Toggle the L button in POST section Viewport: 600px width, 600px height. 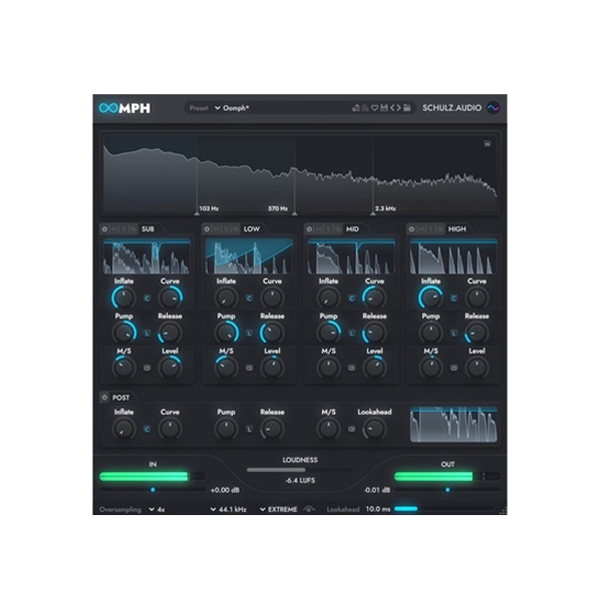point(249,429)
